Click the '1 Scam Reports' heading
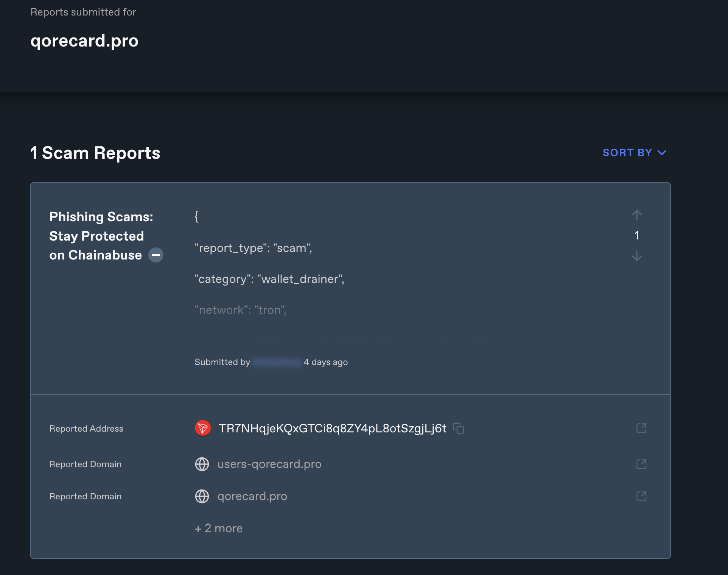This screenshot has width=728, height=575. (95, 153)
